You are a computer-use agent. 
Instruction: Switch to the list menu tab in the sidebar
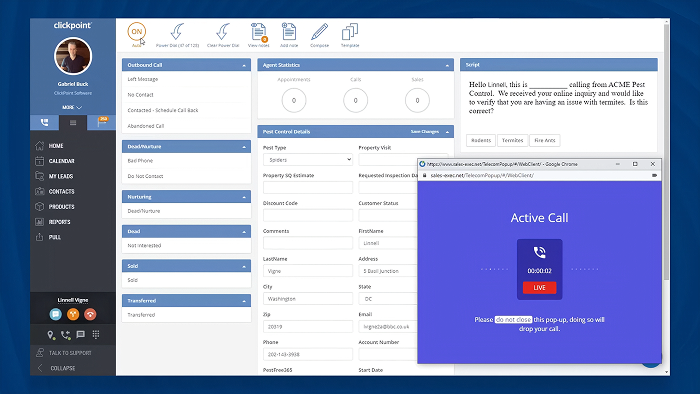pyautogui.click(x=73, y=122)
